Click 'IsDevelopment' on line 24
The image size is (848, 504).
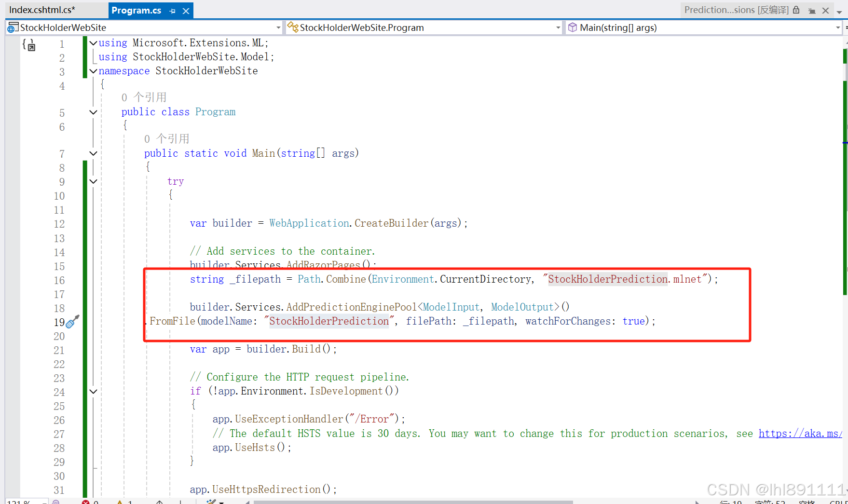(x=346, y=391)
